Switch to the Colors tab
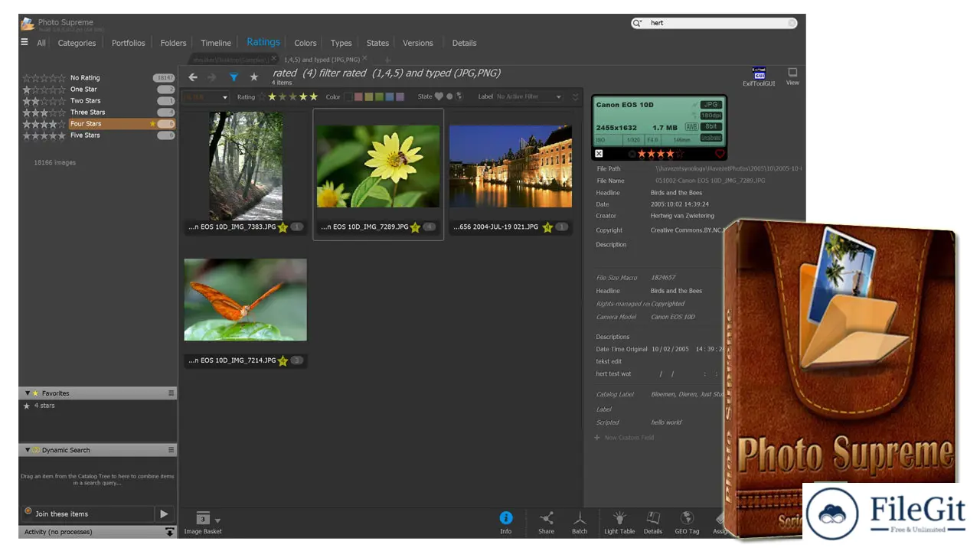The height and width of the screenshot is (551, 980). coord(305,43)
